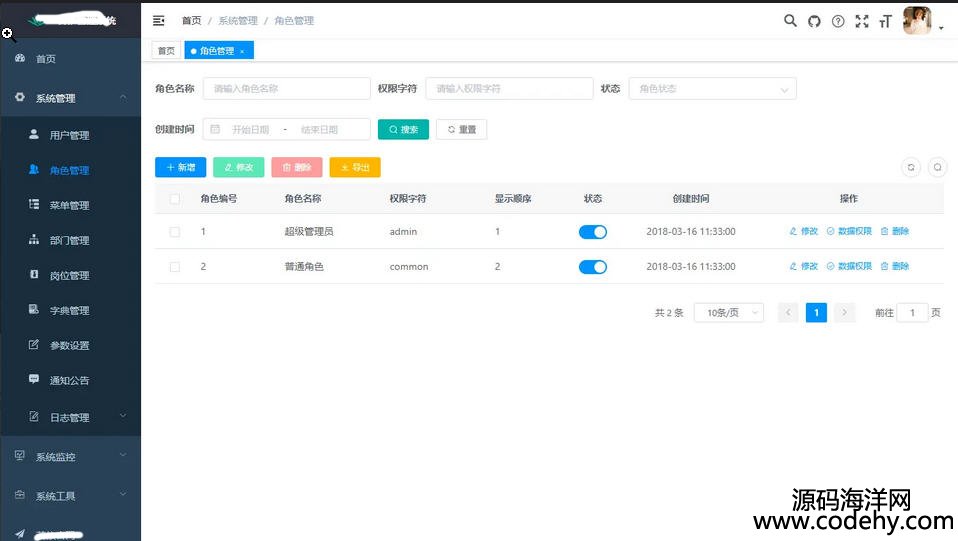Click the 重置 reset button
The width and height of the screenshot is (958, 541).
point(461,130)
